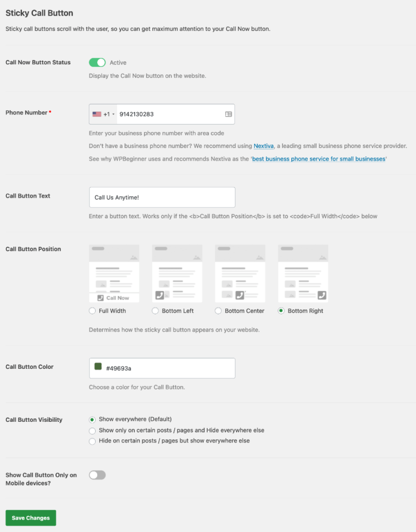Choose the Bottom Left radio button
Image resolution: width=416 pixels, height=532 pixels.
[155, 311]
